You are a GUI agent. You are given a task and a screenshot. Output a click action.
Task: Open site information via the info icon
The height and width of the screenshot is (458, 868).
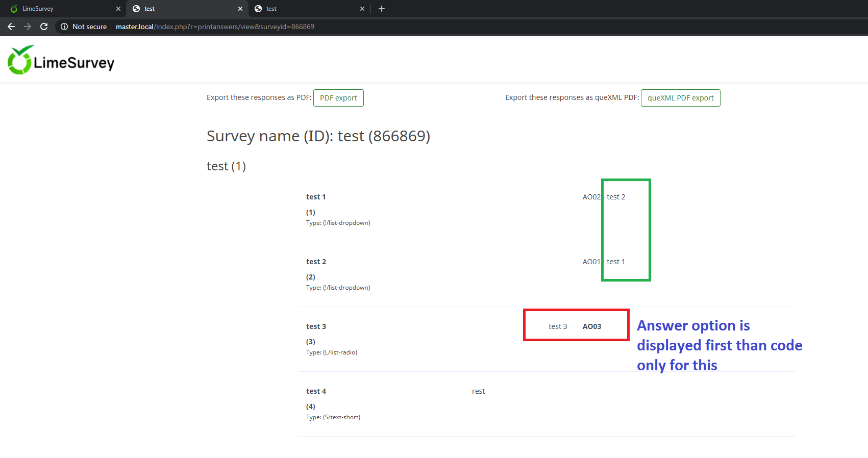click(64, 27)
